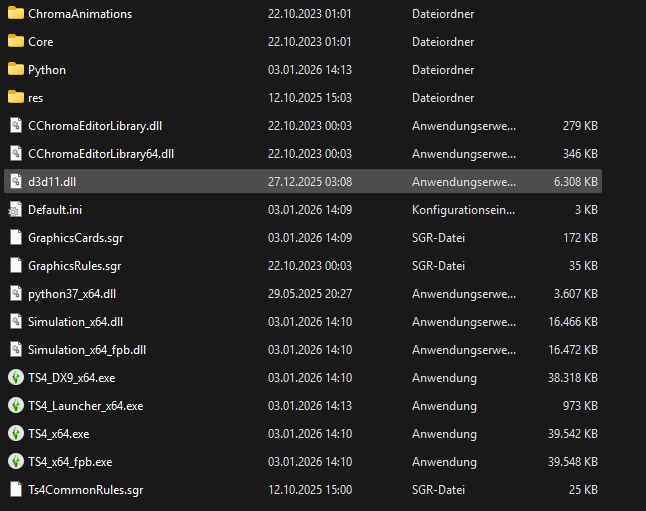
Task: Click the 39.548 KB size value
Action: [x=573, y=462]
